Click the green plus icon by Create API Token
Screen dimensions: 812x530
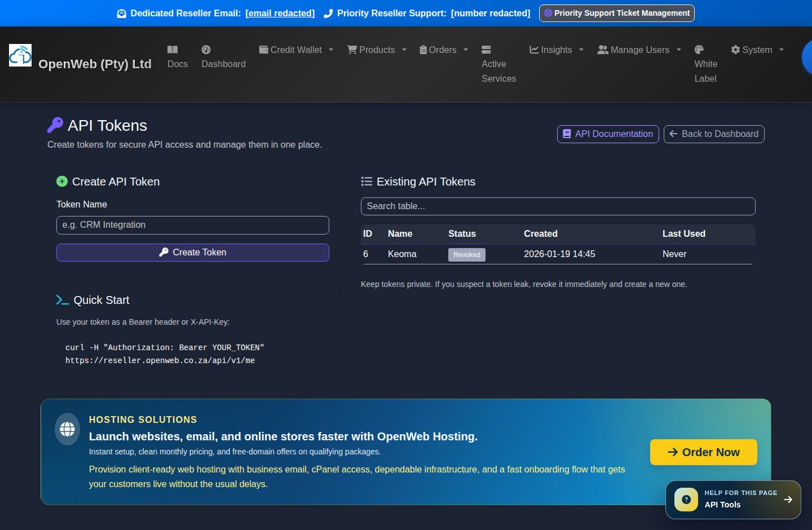click(62, 182)
